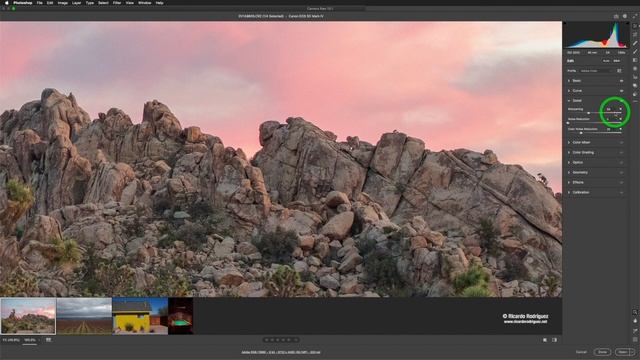Open the Photoshop application menu
Screen dimensions: 640x360
(x=22, y=3)
